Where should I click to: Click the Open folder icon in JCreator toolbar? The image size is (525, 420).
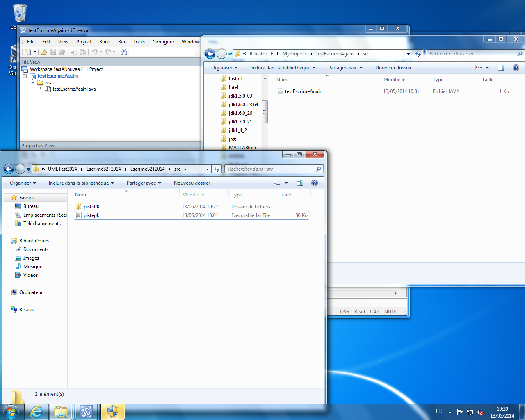(44, 52)
